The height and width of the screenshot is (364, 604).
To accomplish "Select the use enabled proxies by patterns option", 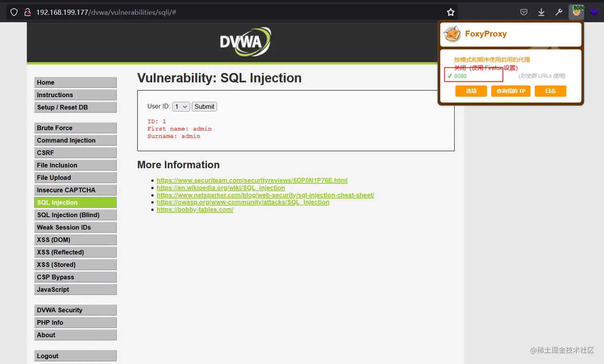I will (x=492, y=59).
